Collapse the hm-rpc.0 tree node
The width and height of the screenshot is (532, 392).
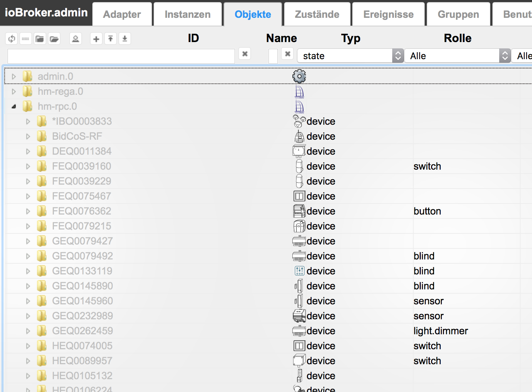[x=14, y=107]
